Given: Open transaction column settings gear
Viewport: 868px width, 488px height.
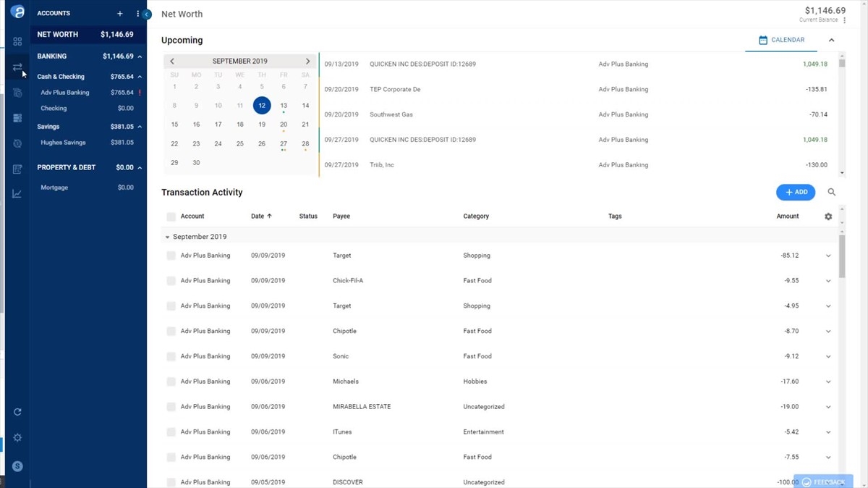Looking at the screenshot, I should point(828,216).
